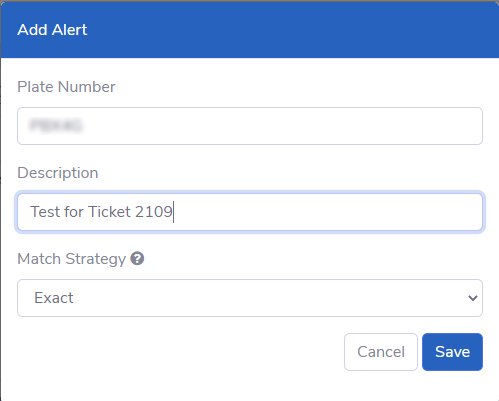Click the Plate Number label
The height and width of the screenshot is (401, 499).
(66, 87)
